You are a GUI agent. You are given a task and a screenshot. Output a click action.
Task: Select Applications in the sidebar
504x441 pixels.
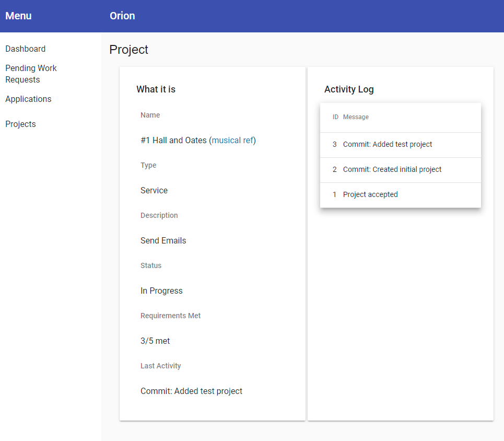pos(28,99)
